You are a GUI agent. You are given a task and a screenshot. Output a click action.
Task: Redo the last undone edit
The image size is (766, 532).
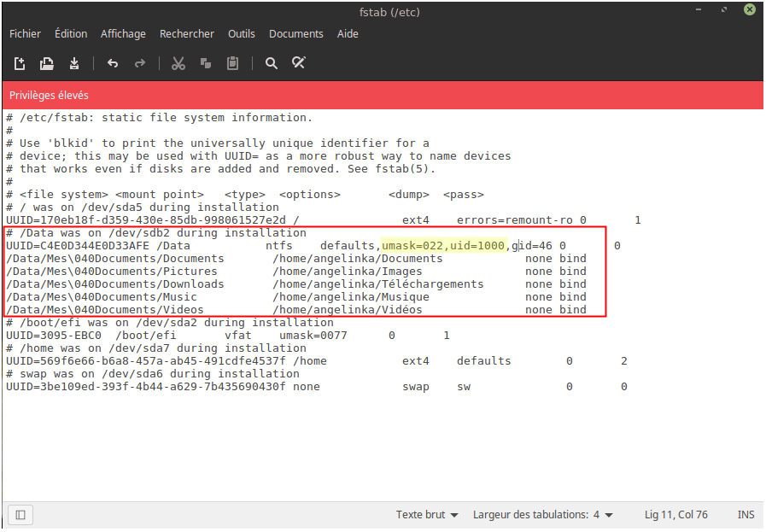coord(140,63)
